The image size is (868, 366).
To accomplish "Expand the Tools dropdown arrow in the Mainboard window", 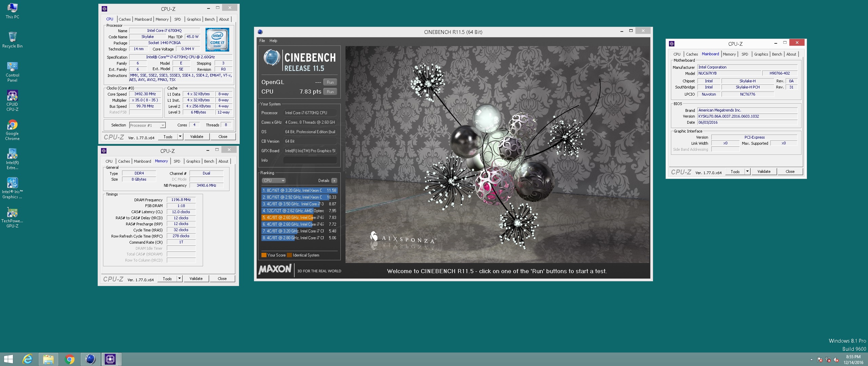I will (x=747, y=171).
